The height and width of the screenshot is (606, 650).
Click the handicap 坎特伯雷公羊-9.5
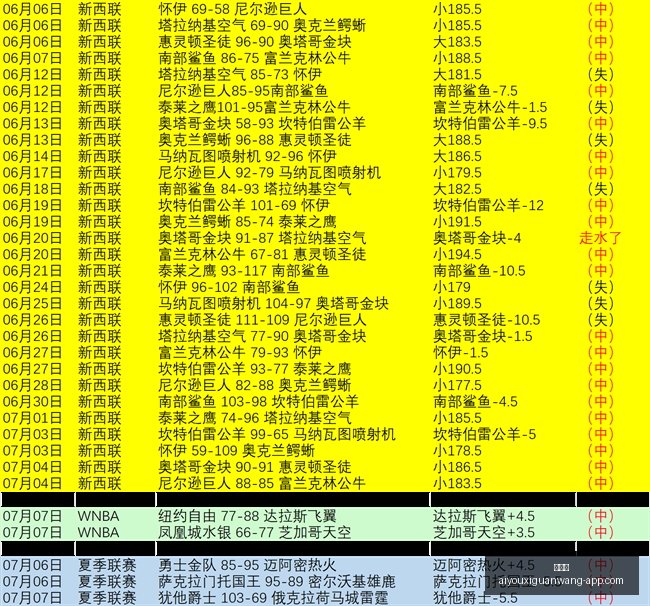tap(490, 124)
